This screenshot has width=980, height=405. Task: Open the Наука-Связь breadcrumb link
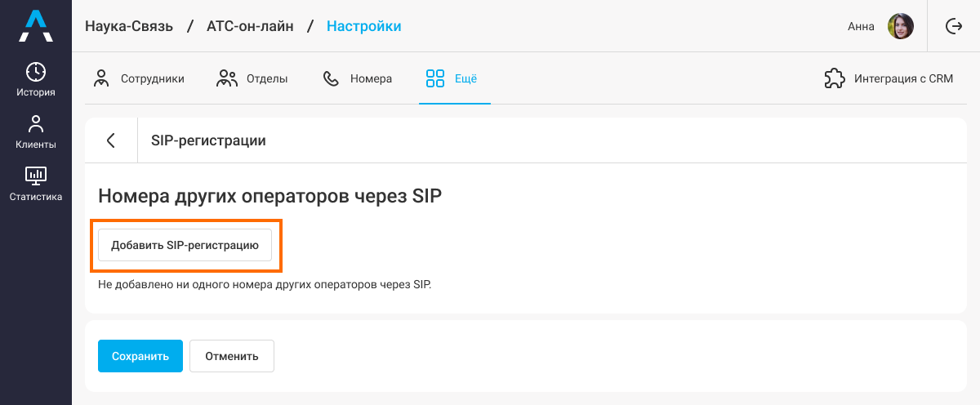(x=129, y=26)
